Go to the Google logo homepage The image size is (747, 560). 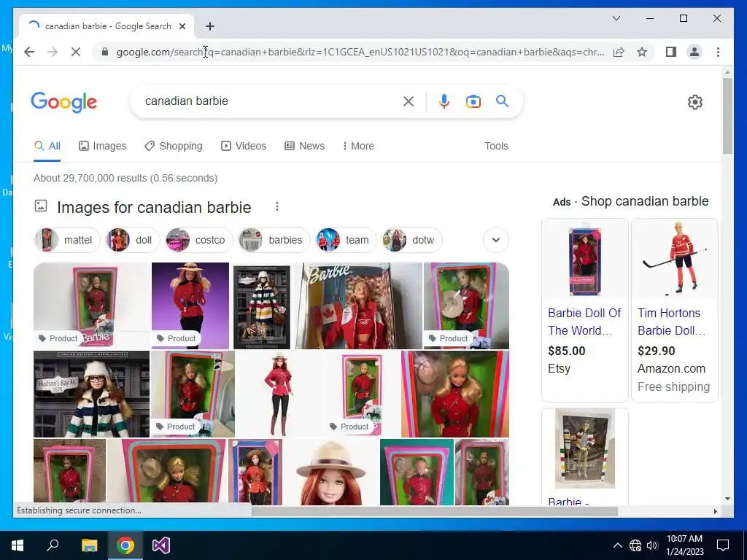(x=64, y=102)
